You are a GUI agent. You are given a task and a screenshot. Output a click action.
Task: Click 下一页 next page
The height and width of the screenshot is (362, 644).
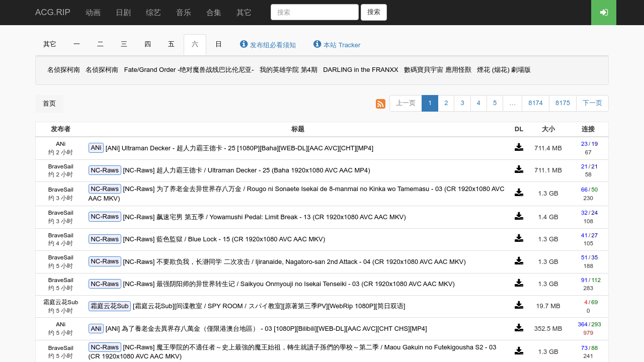click(x=592, y=103)
